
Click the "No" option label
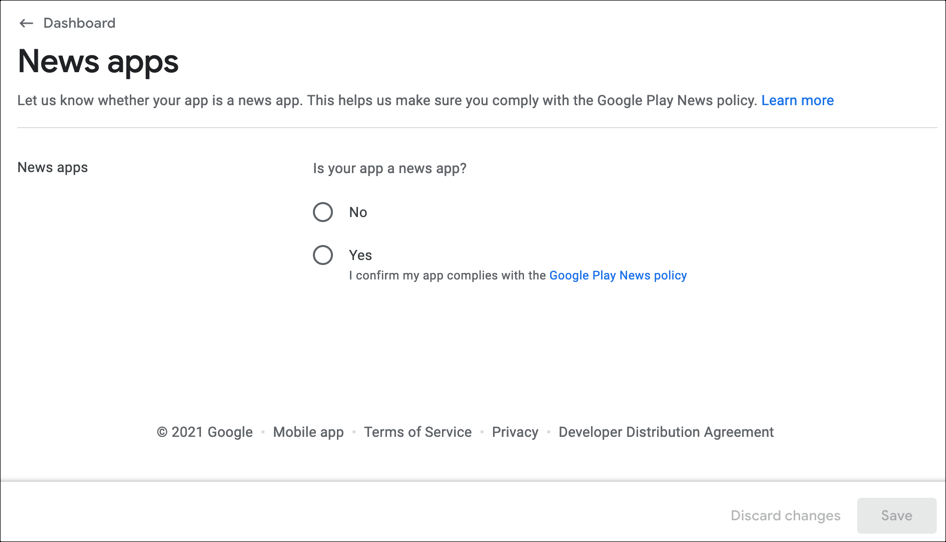358,212
